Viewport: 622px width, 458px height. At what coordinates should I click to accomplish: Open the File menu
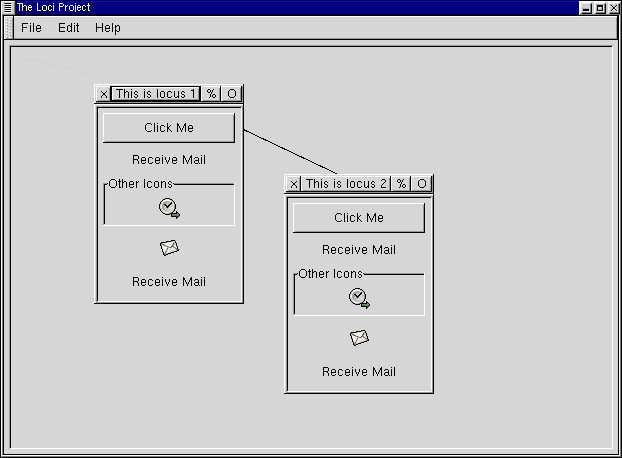pyautogui.click(x=31, y=28)
